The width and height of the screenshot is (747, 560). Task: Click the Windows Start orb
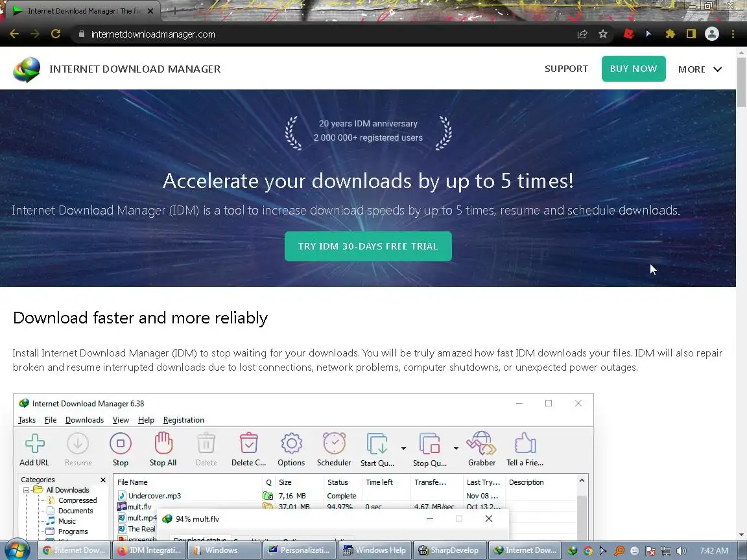pyautogui.click(x=18, y=550)
